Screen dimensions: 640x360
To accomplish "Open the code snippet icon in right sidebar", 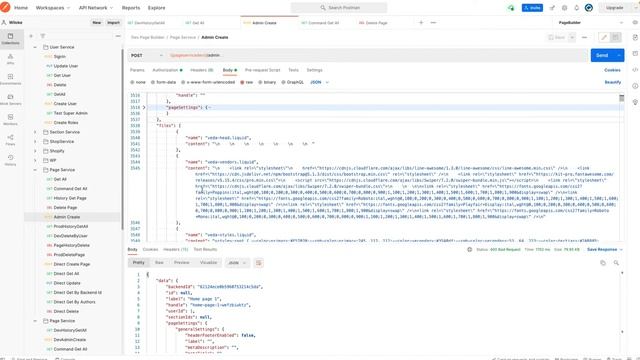I will point(635,70).
